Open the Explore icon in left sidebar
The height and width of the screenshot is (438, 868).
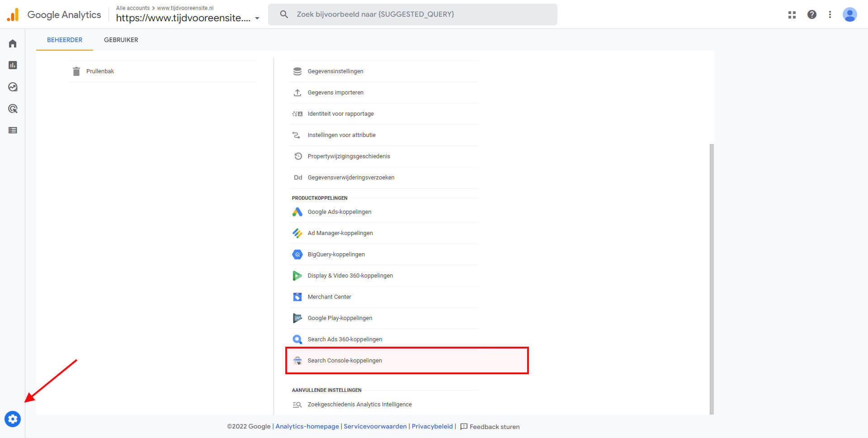13,87
